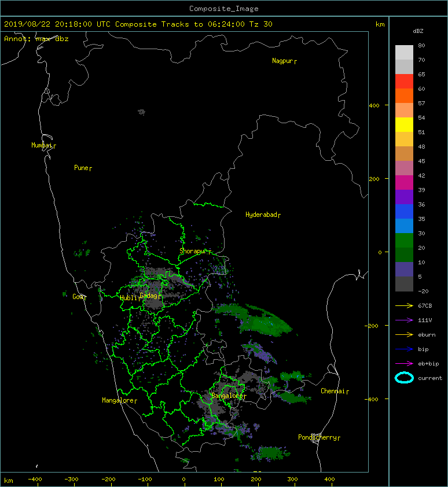Screen dimensions: 448x487
Task: Click the Mangalore city label
Action: pyautogui.click(x=119, y=400)
